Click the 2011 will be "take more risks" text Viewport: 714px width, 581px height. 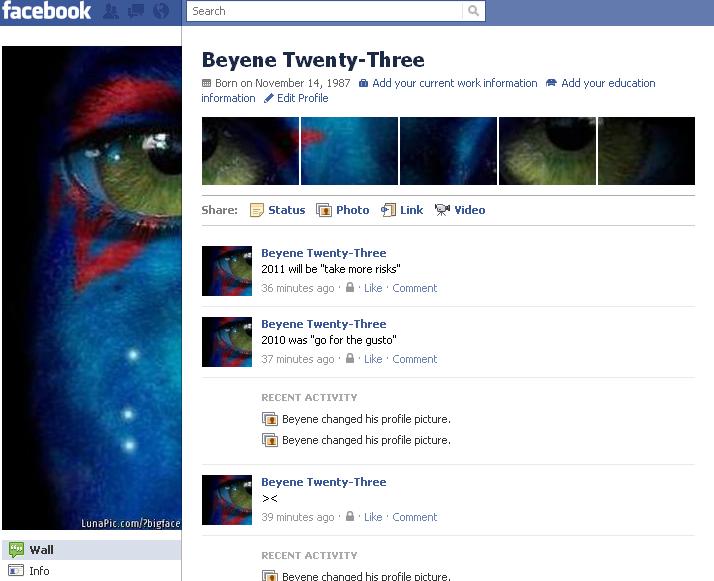[331, 269]
